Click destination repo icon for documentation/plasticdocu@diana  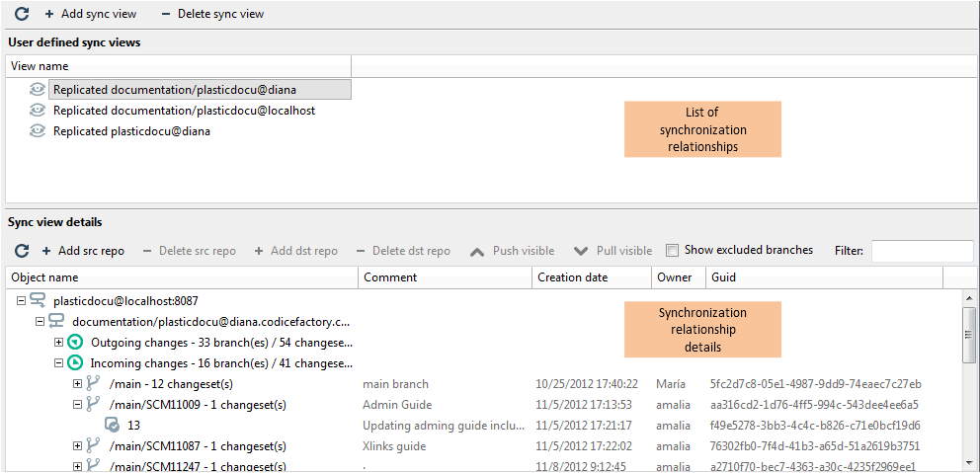pyautogui.click(x=57, y=322)
